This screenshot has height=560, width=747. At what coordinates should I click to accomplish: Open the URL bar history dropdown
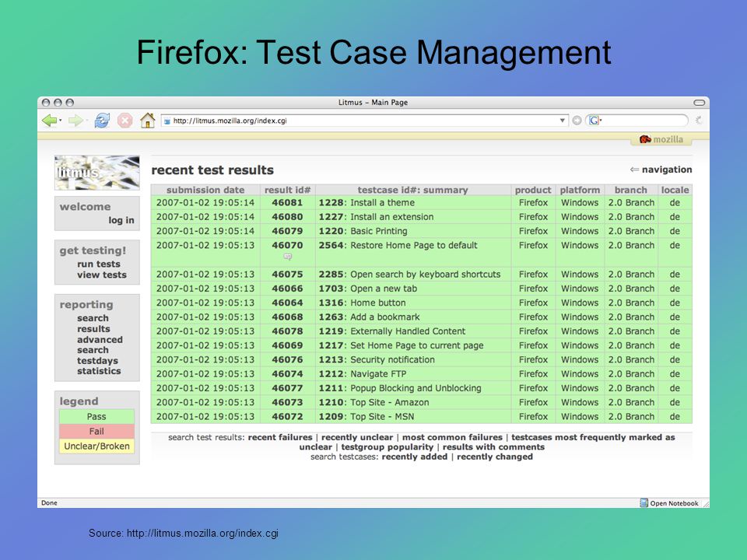pyautogui.click(x=562, y=121)
